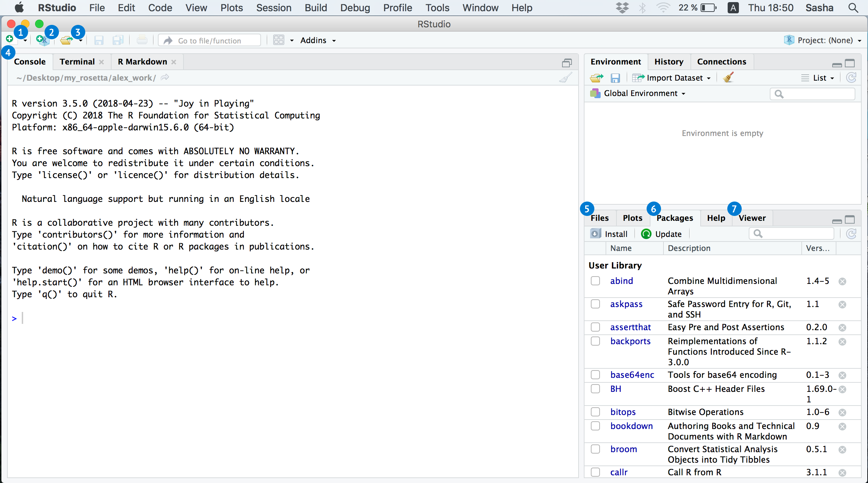Open the Tools menu

pyautogui.click(x=437, y=8)
